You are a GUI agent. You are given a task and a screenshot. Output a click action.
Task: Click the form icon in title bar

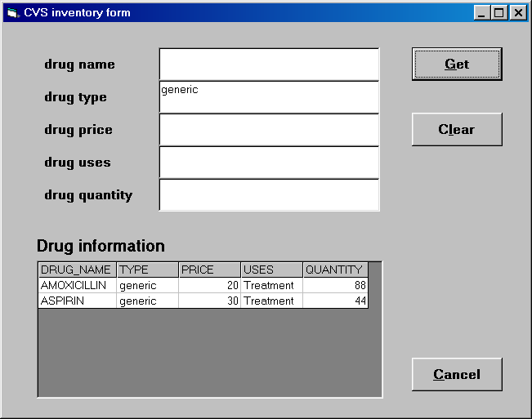click(13, 13)
